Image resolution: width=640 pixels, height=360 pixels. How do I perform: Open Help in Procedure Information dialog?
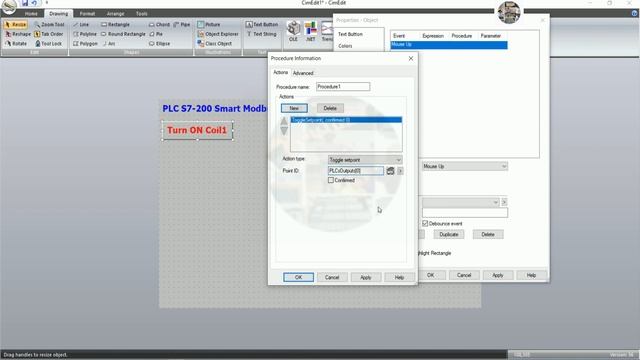(x=399, y=277)
